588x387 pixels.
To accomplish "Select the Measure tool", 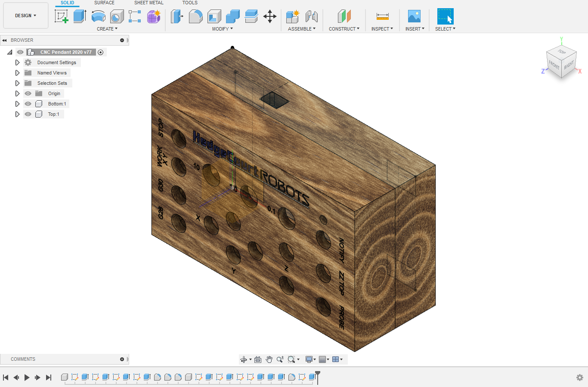I will [x=382, y=16].
